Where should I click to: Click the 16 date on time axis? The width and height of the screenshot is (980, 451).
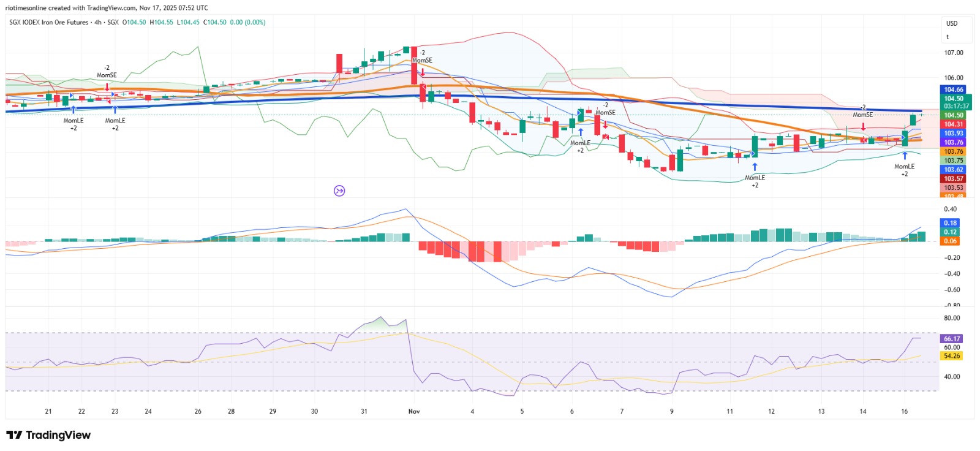tap(904, 411)
